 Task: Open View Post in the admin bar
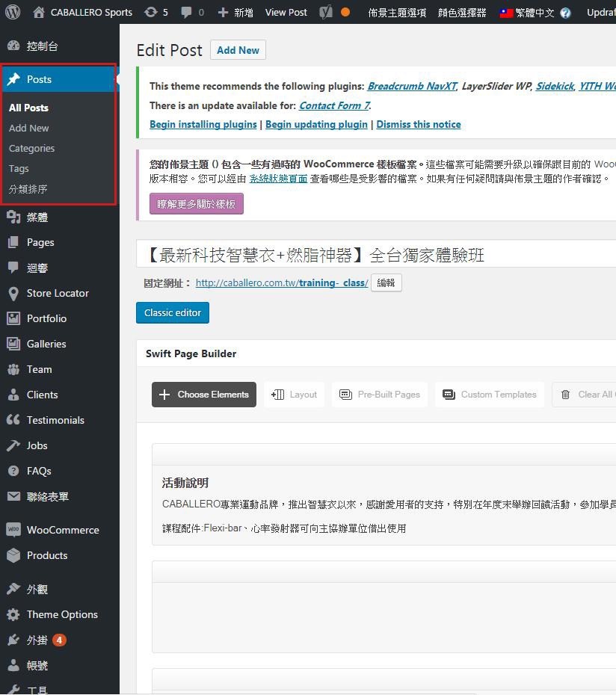pos(286,13)
